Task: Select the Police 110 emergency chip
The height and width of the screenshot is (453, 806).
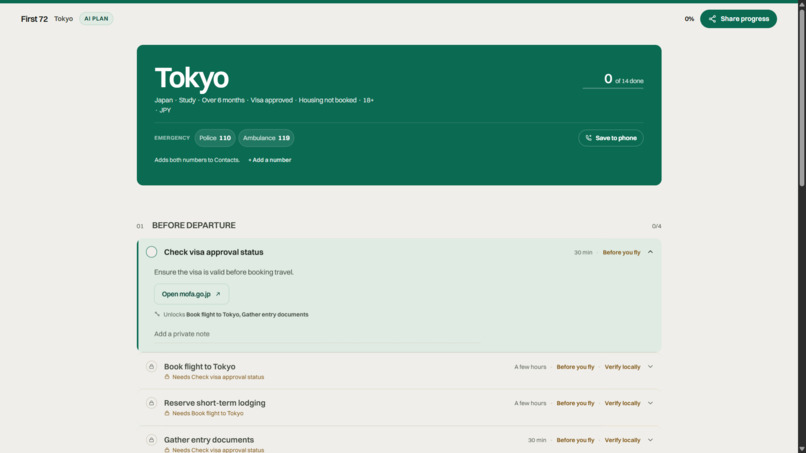Action: (x=215, y=138)
